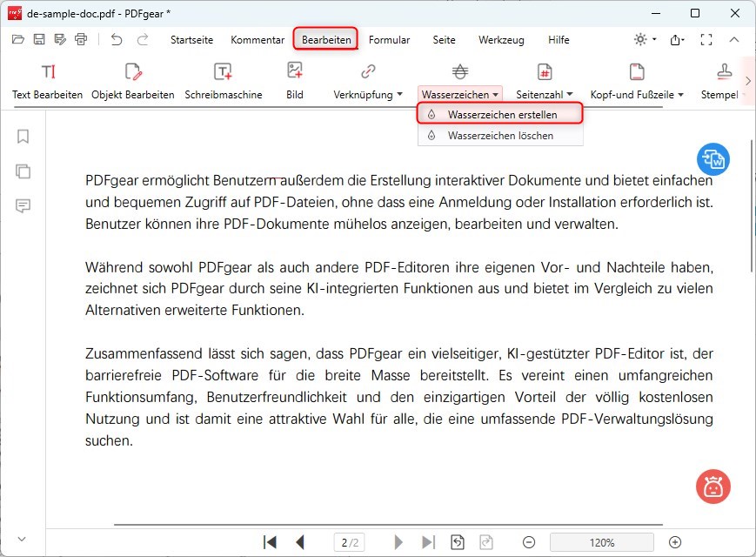Open the bookmarks sidebar panel
This screenshot has width=756, height=557.
(x=23, y=137)
